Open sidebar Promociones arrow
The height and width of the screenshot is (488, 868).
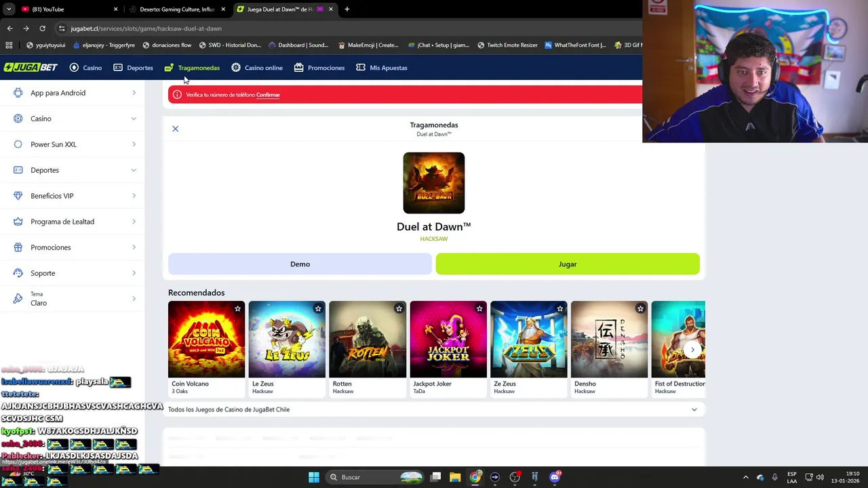134,247
